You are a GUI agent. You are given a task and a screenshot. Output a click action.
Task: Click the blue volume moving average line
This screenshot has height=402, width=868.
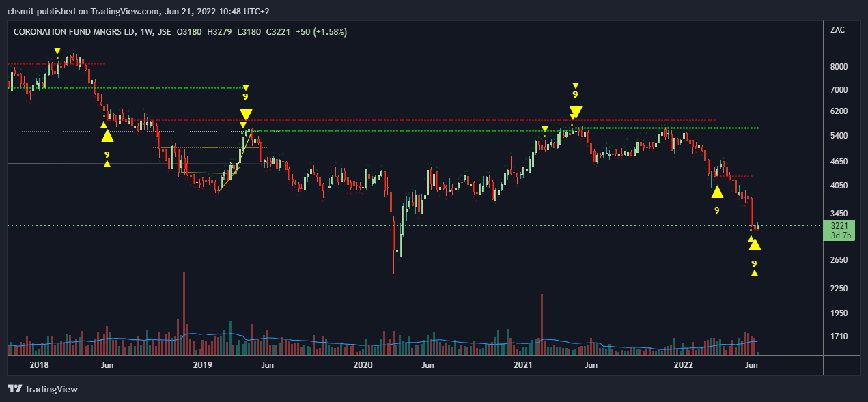[382, 341]
